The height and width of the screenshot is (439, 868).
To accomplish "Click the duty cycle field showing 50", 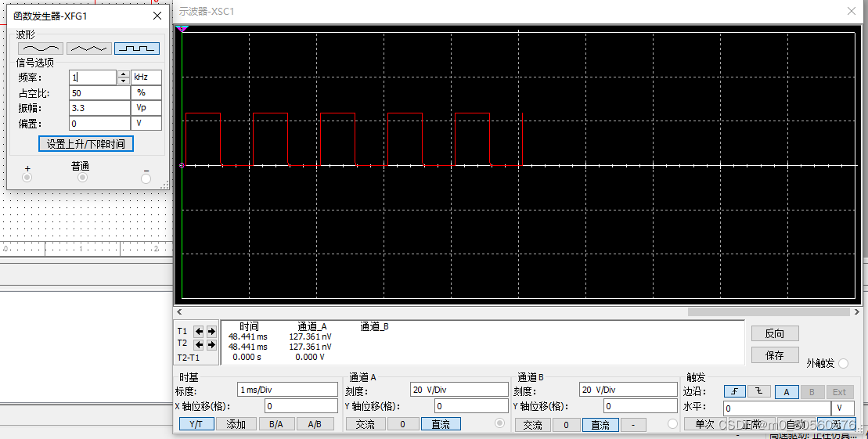I will 99,93.
